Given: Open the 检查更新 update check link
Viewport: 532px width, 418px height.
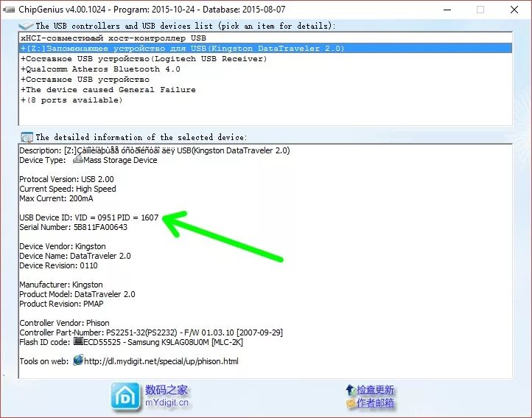Looking at the screenshot, I should click(375, 390).
